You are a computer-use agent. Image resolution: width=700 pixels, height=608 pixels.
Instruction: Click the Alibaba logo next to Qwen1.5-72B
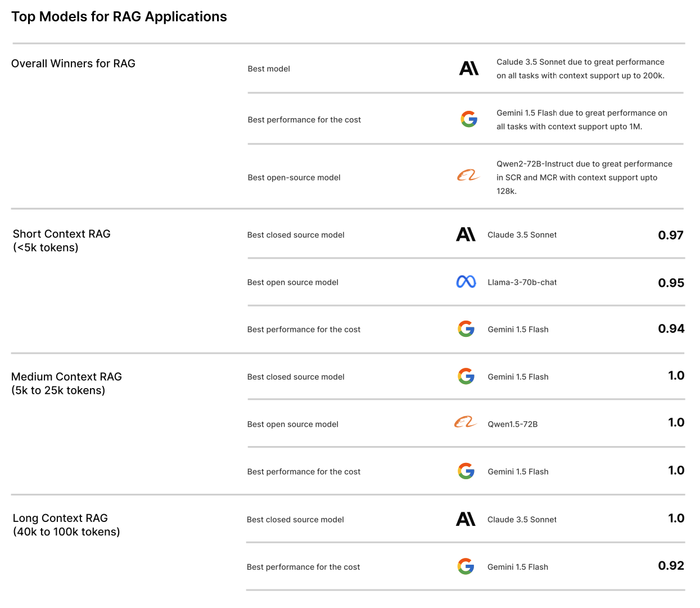tap(466, 422)
